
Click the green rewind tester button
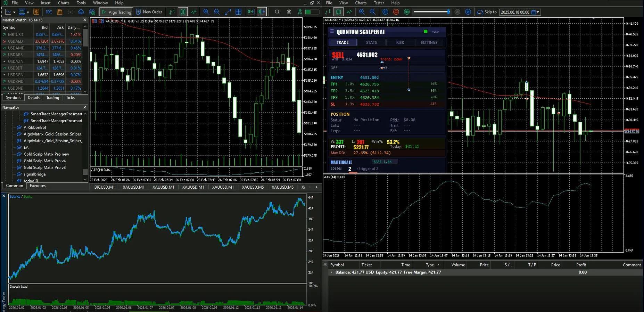407,12
